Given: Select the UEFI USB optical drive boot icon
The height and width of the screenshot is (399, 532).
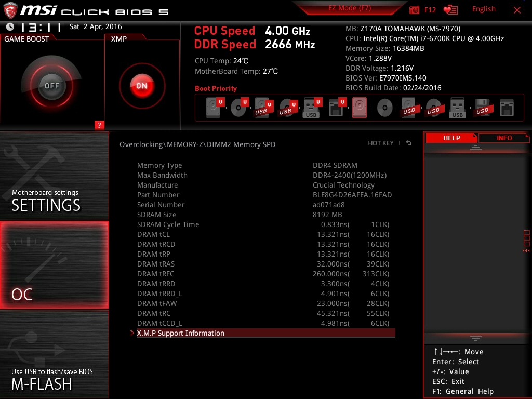Looking at the screenshot, I should click(x=288, y=108).
